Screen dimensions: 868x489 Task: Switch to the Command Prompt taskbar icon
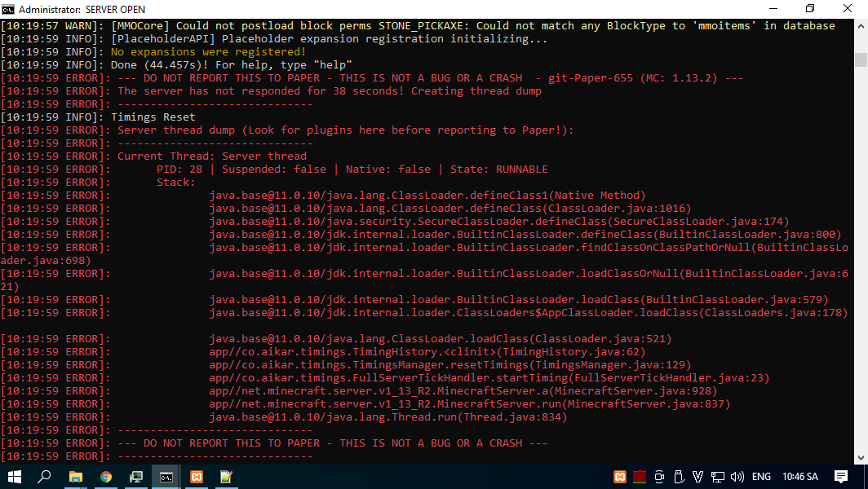[x=166, y=477]
